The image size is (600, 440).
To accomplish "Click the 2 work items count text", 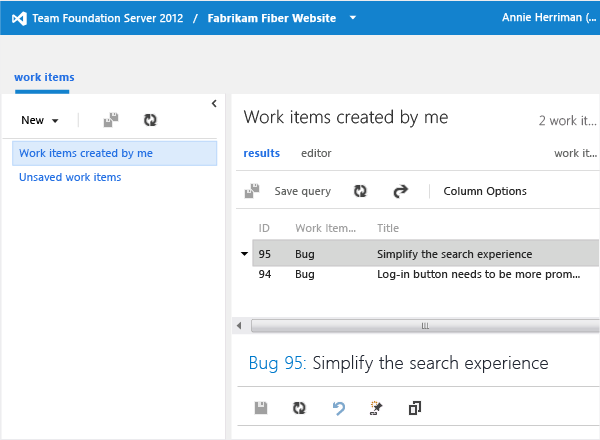I will (x=568, y=121).
